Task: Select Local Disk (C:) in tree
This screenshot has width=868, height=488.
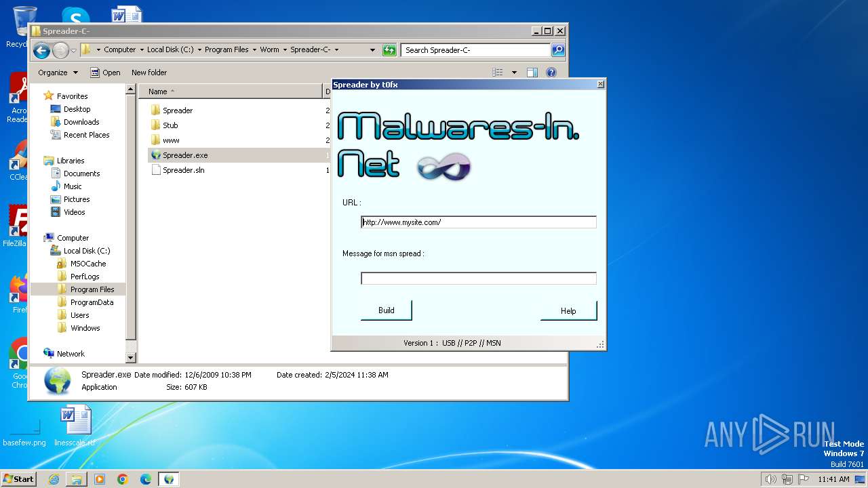Action: [87, 251]
